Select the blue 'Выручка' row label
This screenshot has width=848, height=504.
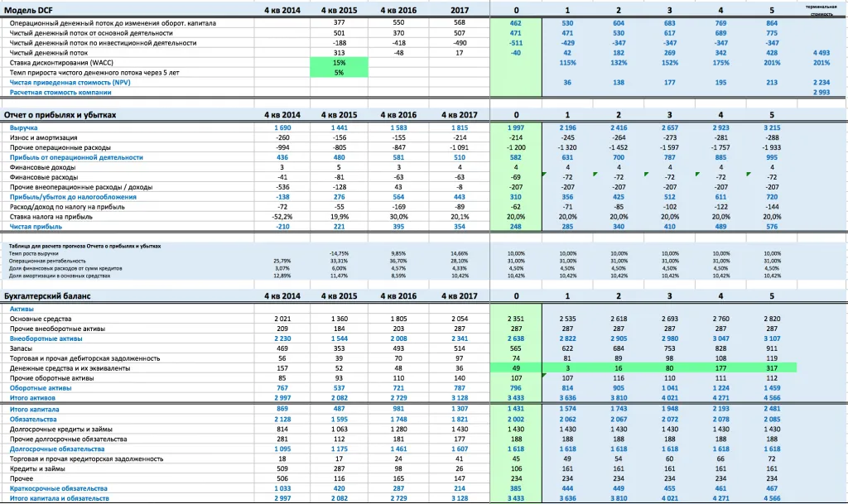23,127
